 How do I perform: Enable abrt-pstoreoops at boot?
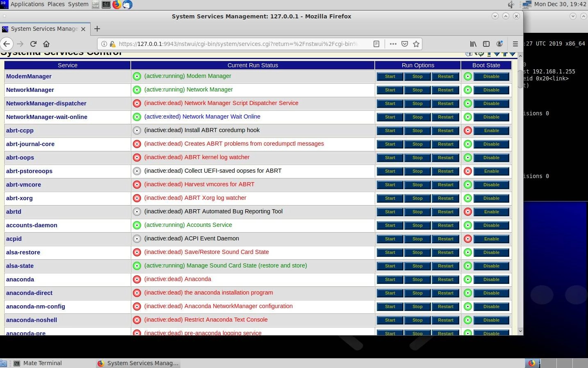point(491,171)
